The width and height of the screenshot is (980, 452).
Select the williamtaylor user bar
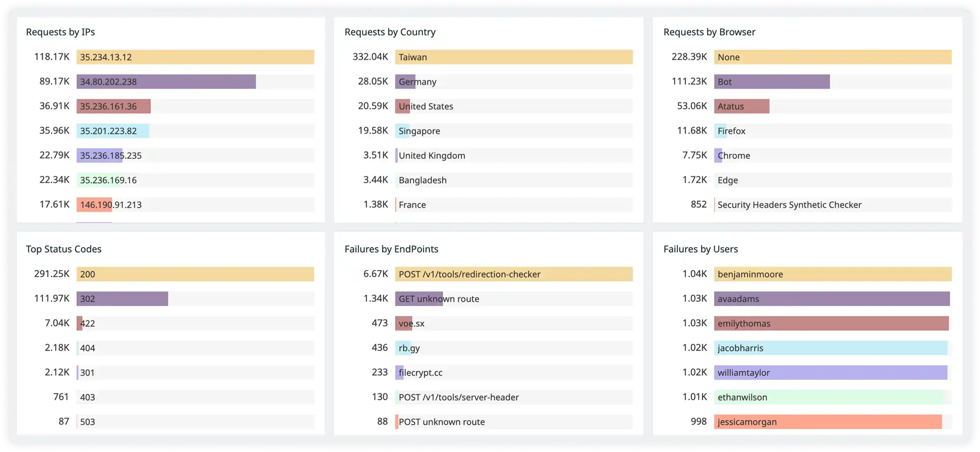[830, 373]
